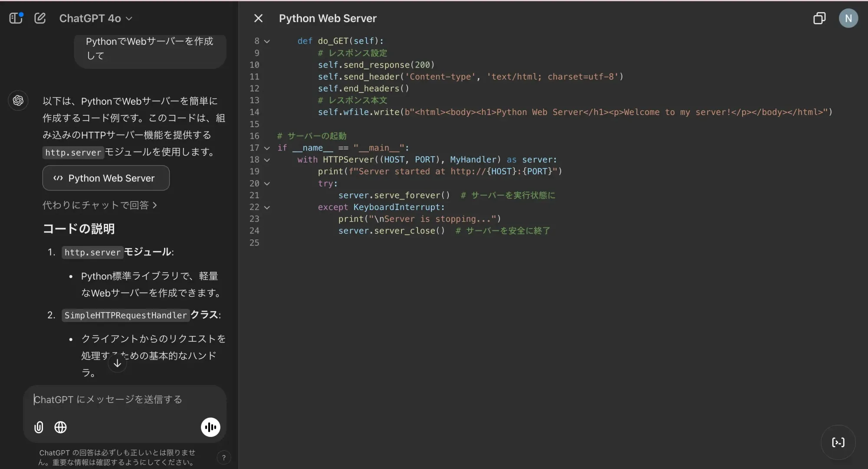Enable web search with the globe icon
The image size is (868, 469).
(60, 427)
